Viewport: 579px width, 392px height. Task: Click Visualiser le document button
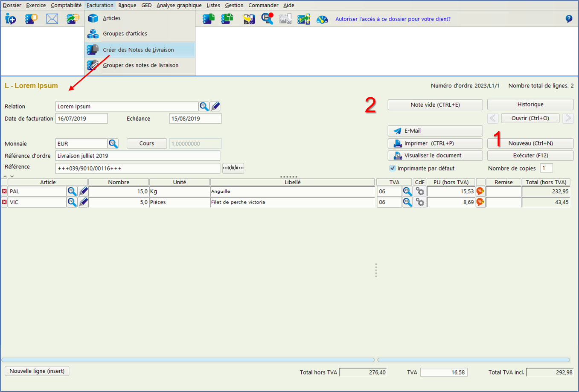click(x=435, y=156)
